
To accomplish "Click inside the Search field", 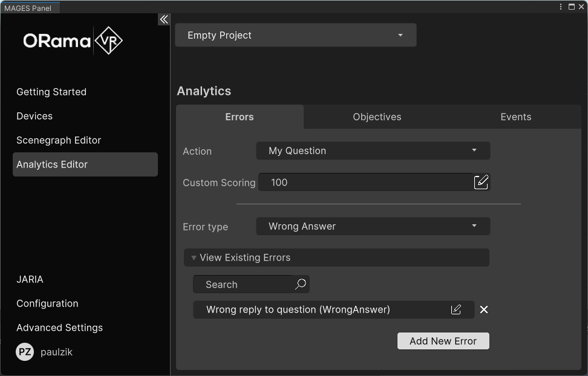I will pos(242,284).
